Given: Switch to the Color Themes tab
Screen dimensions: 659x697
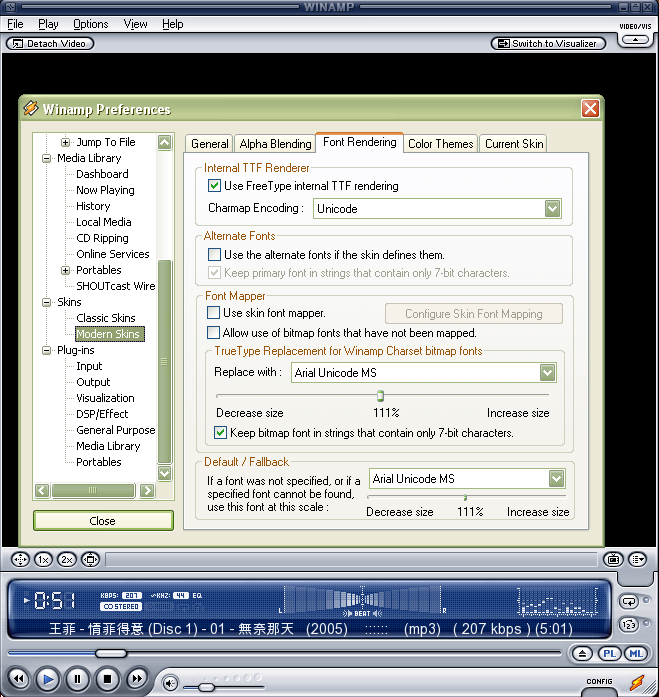Looking at the screenshot, I should coord(441,144).
